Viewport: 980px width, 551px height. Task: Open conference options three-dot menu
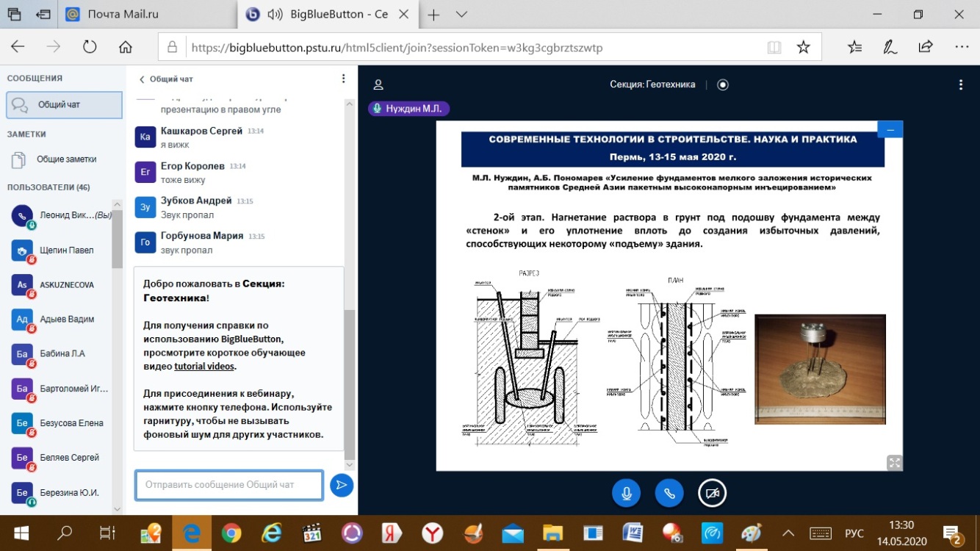click(x=961, y=85)
